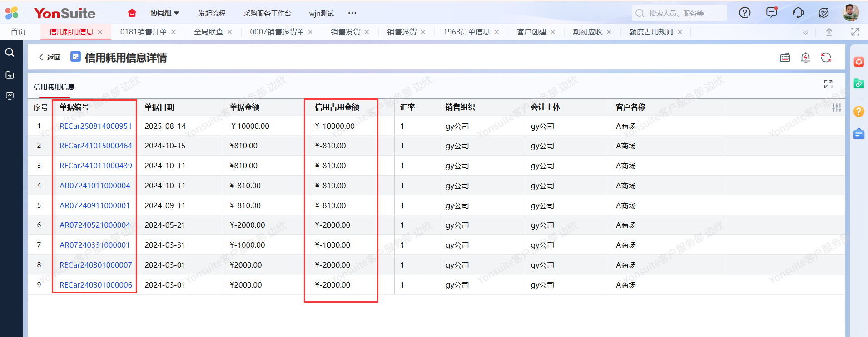This screenshot has width=868, height=337.
Task: Open favorites folder icon in left sidebar
Action: tap(10, 75)
